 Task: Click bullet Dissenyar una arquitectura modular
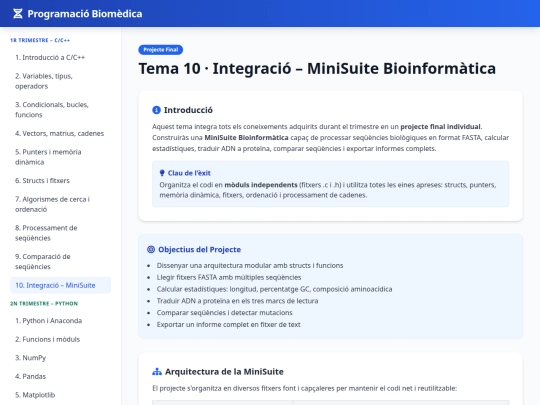[250, 266]
